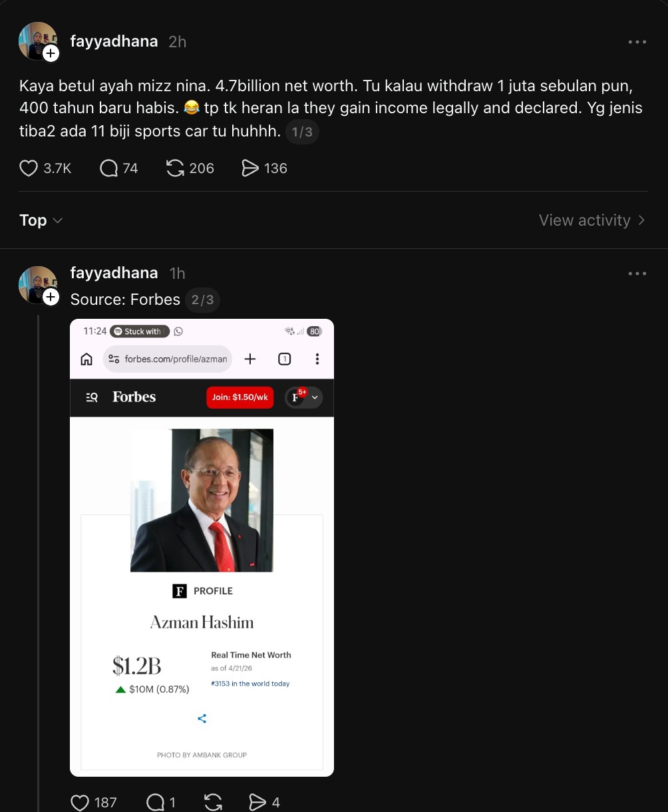The image size is (668, 812).
Task: Open the more options menu on first post
Action: 637,42
